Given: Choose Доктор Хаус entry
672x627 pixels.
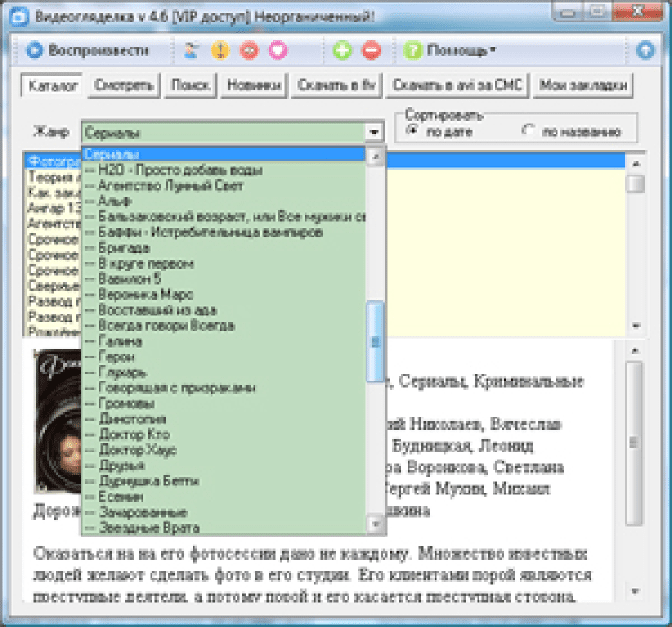Looking at the screenshot, I should tap(223, 450).
